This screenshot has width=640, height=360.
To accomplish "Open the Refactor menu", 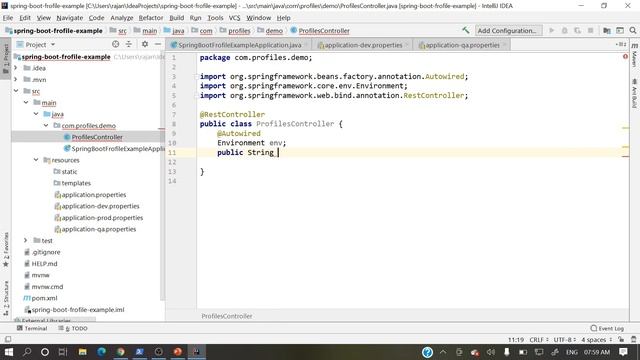I will click(151, 18).
